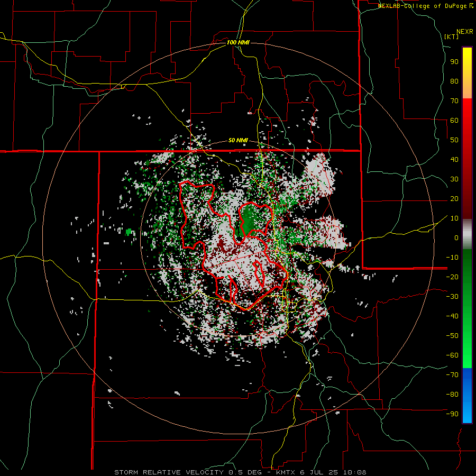
Task: Select the positive "70" scale value
Action: click(x=454, y=101)
